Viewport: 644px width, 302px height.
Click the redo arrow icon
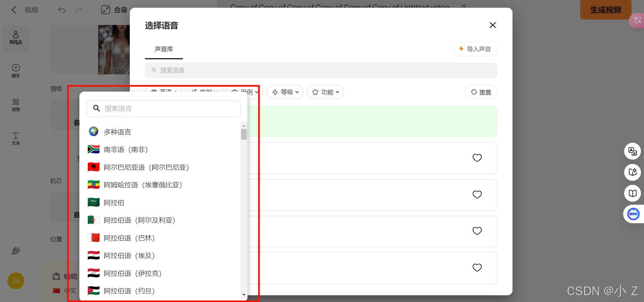point(79,10)
